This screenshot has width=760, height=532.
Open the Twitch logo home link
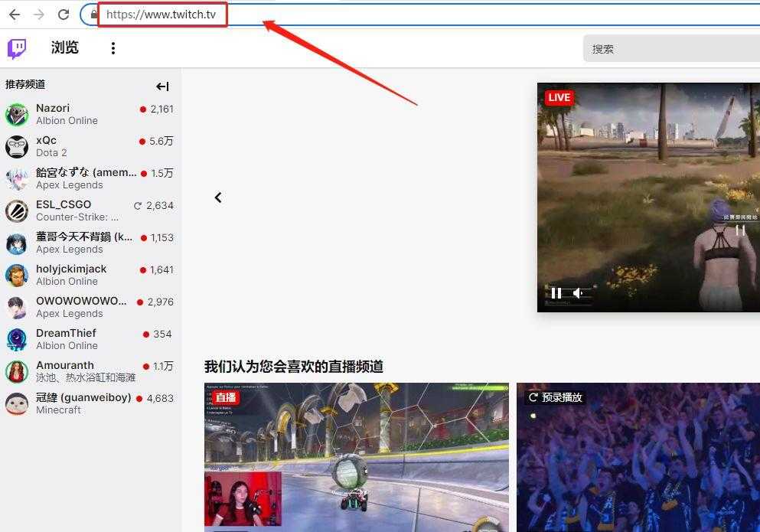(17, 48)
